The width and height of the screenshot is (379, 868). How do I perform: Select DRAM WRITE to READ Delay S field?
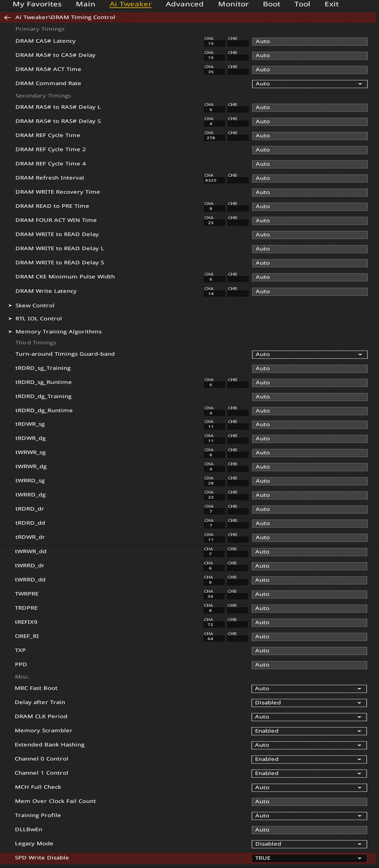pos(310,264)
